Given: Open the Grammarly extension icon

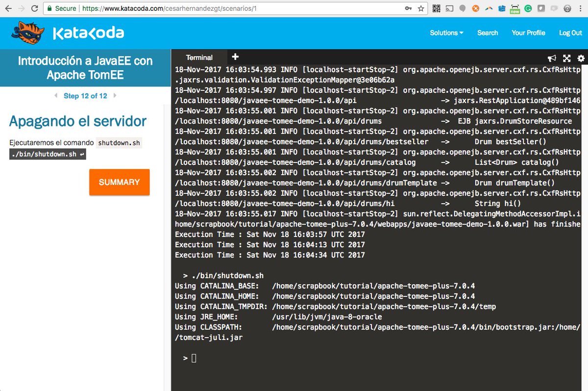Looking at the screenshot, I should 528,8.
